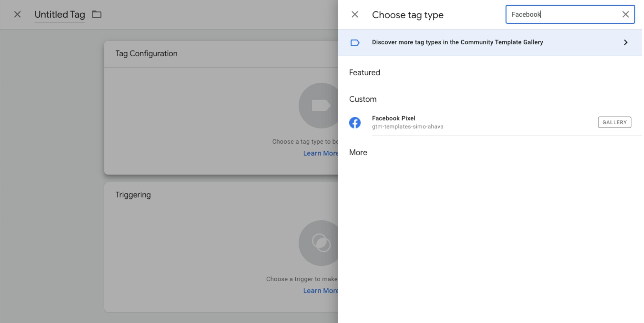Expand gallery banner with right chevron
This screenshot has height=323, width=644.
click(x=626, y=42)
